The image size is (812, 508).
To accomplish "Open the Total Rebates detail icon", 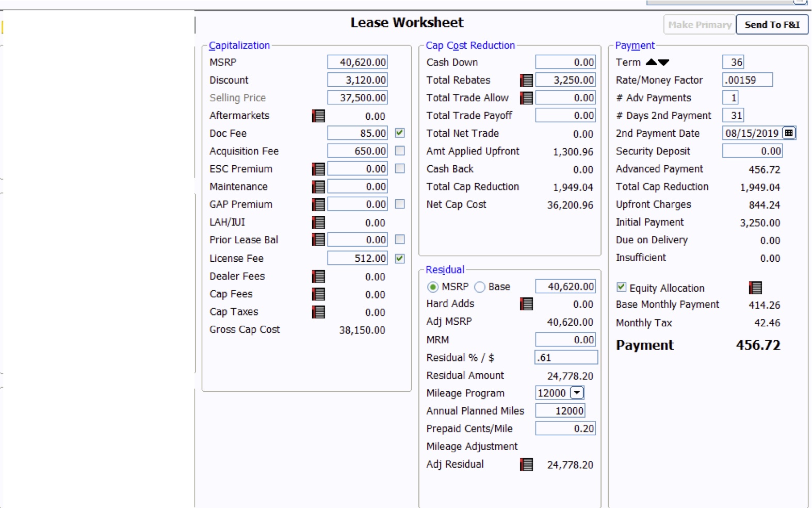I will [x=526, y=81].
